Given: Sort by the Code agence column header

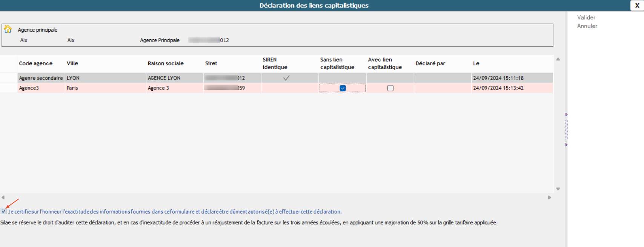Looking at the screenshot, I should click(36, 63).
